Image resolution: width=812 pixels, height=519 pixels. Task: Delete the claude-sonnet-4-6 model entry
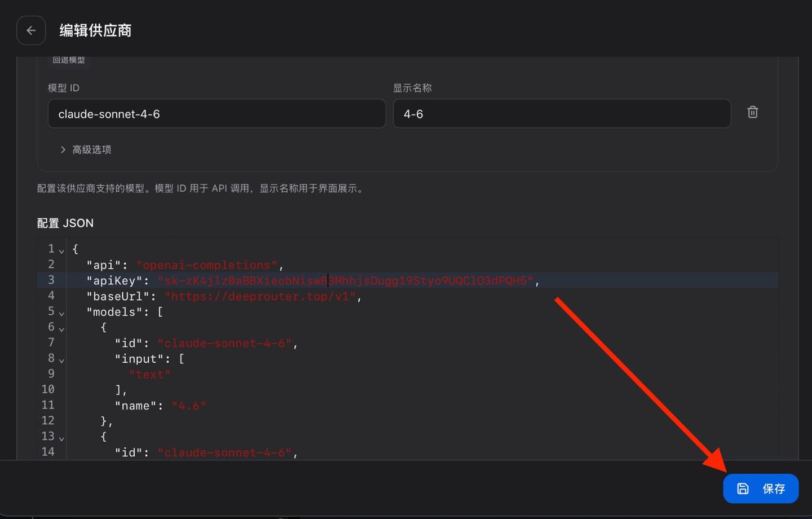[x=752, y=112]
